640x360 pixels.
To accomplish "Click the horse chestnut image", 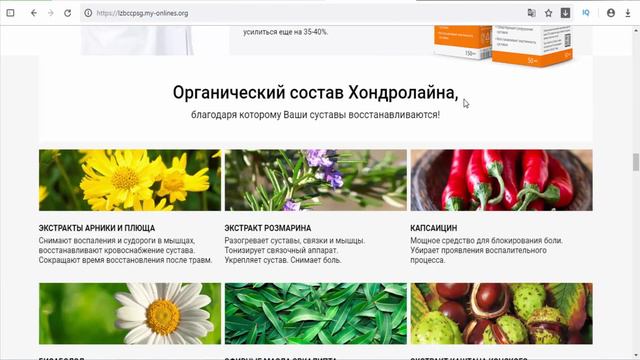I will click(x=501, y=313).
